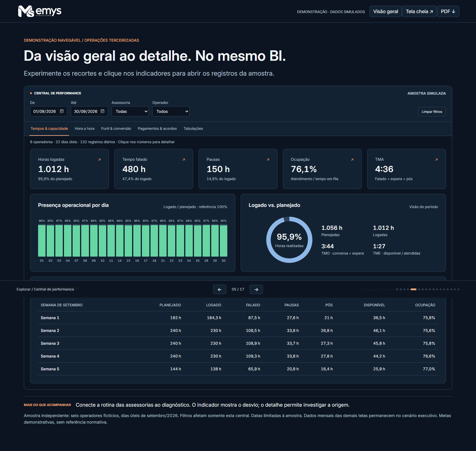Open the Funil & conversão tab
This screenshot has height=451, width=476.
[116, 129]
